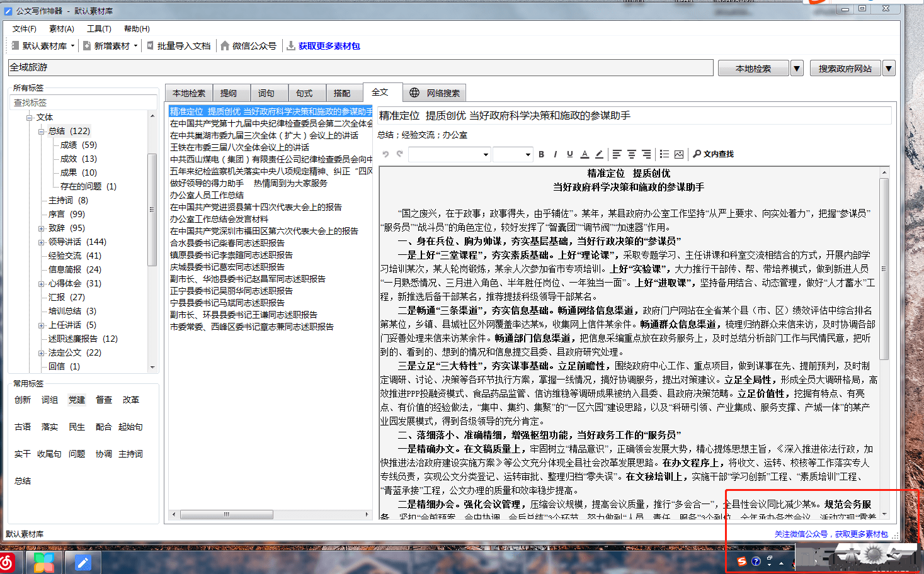The height and width of the screenshot is (574, 924).
Task: Open dropdown arrow next to 本地检索 button
Action: (797, 69)
